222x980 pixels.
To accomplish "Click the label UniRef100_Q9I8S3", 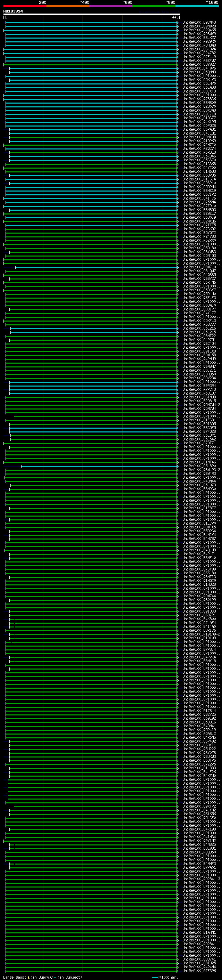I will (199, 612).
